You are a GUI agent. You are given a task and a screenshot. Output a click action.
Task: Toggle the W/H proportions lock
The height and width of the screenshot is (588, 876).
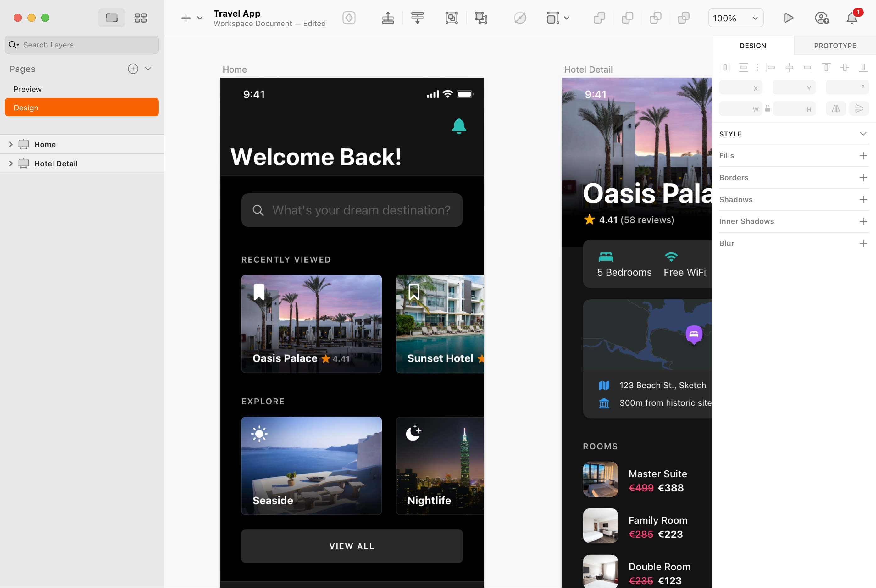click(768, 108)
